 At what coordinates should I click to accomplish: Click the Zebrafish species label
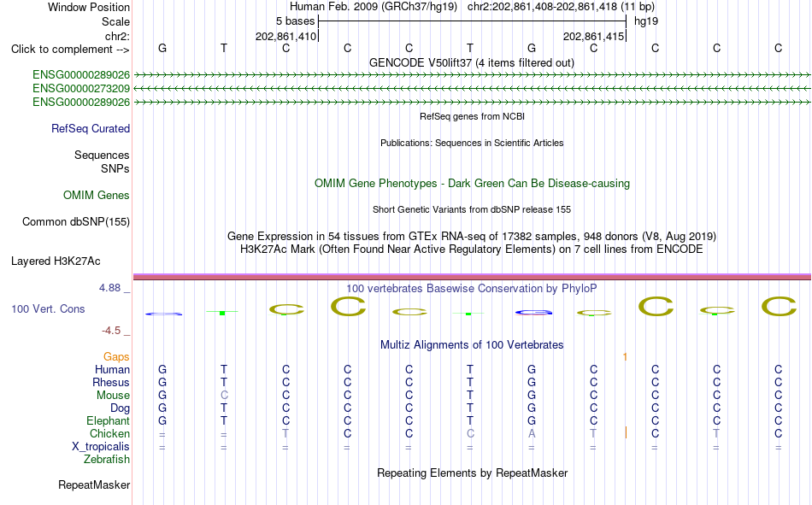[x=107, y=460]
